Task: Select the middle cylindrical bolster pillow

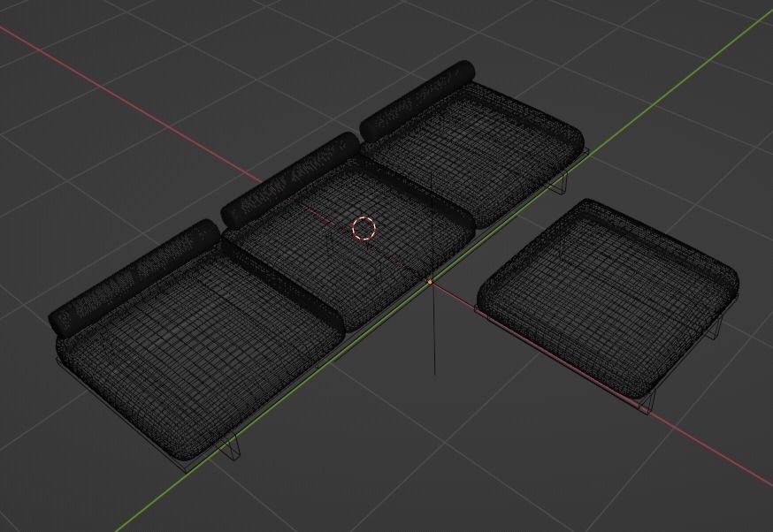Action: point(290,179)
